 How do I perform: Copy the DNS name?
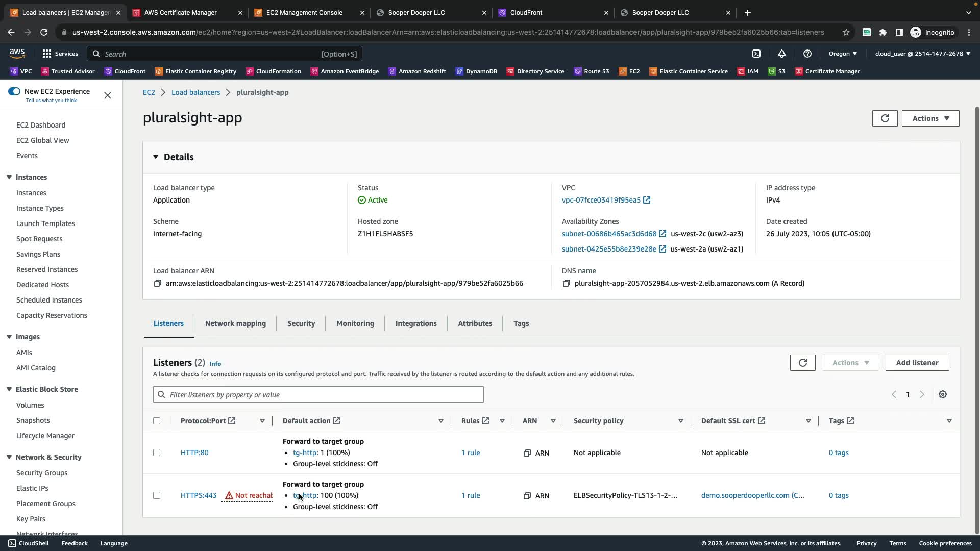point(566,283)
